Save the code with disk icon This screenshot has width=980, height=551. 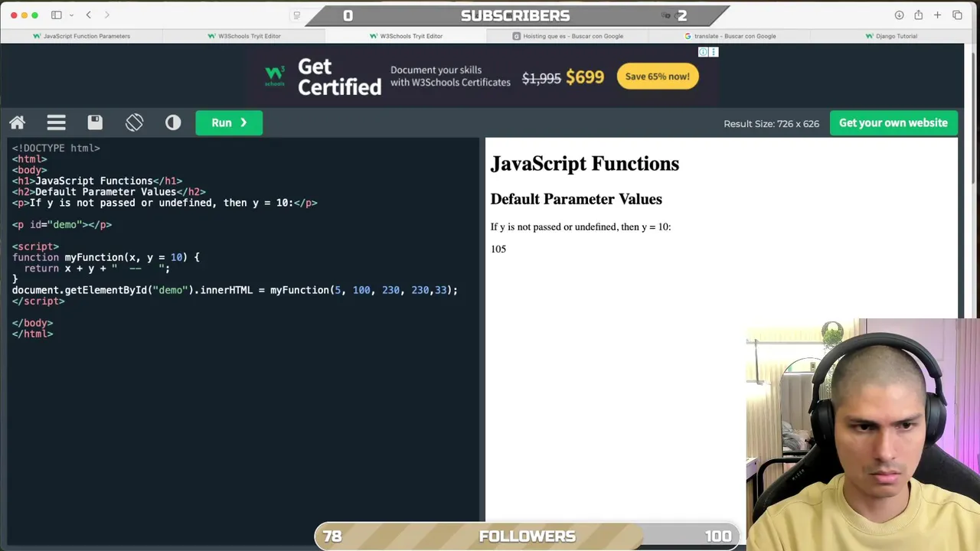[x=95, y=122]
